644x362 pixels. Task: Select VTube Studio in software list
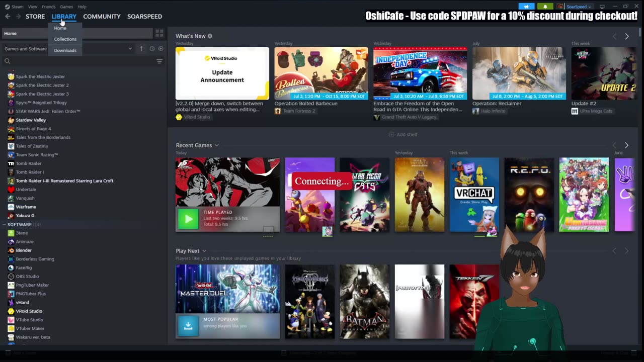click(29, 320)
